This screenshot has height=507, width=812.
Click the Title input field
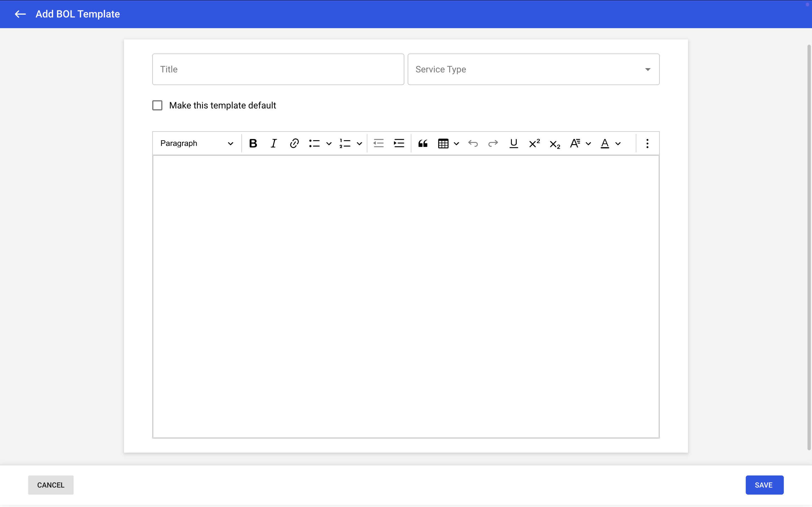[278, 69]
